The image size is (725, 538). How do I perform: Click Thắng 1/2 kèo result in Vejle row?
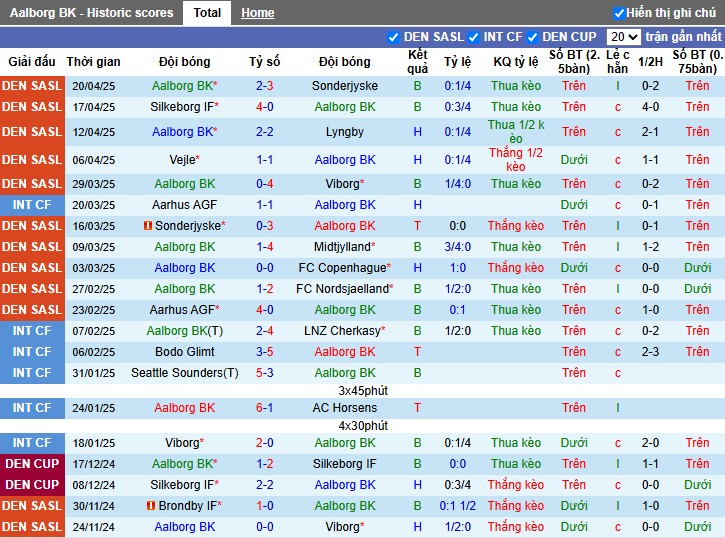(516, 160)
